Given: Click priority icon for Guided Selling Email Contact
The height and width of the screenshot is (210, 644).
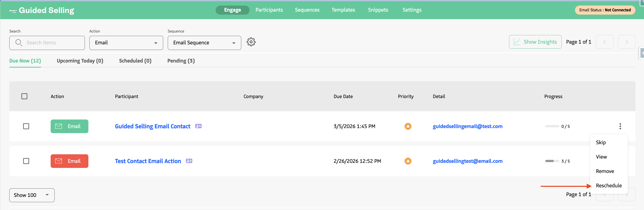Looking at the screenshot, I should (408, 126).
